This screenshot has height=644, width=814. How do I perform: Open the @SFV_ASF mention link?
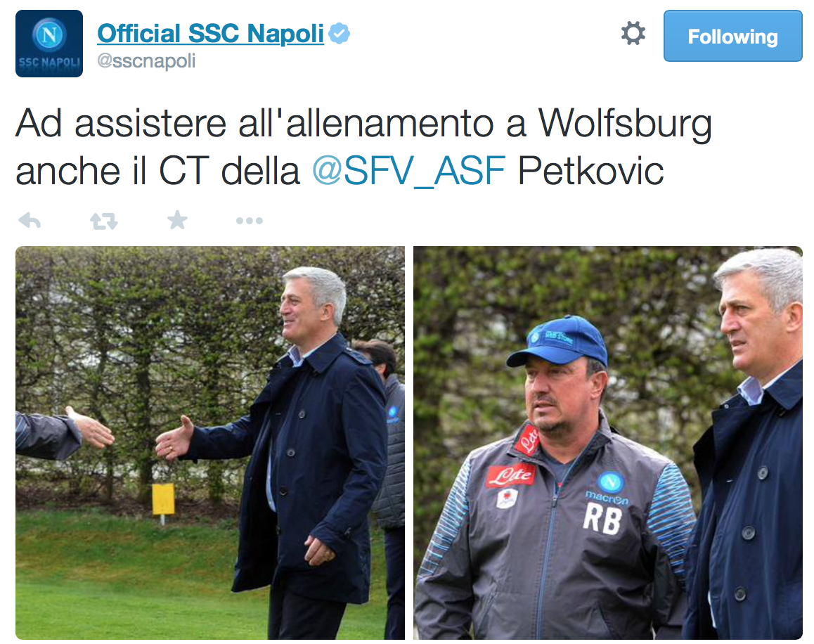coord(408,170)
